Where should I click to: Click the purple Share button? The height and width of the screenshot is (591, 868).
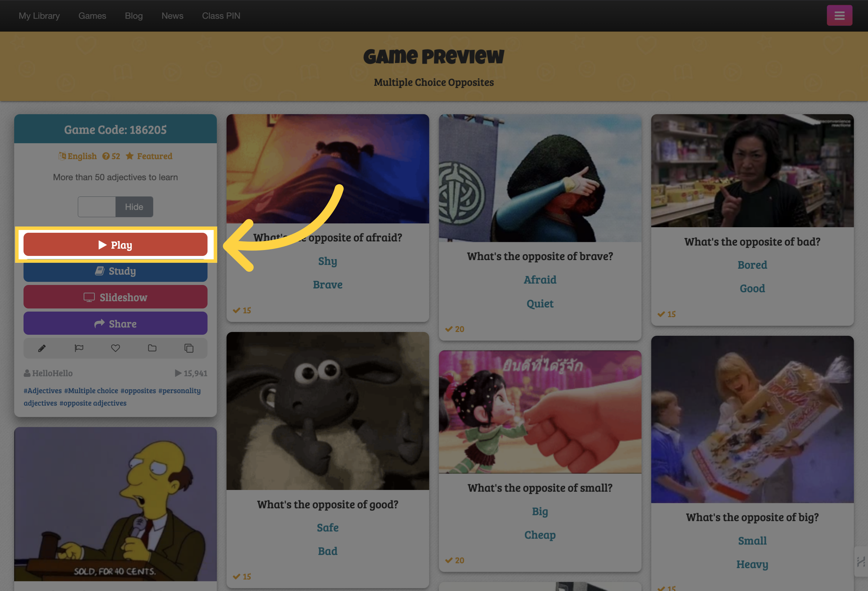click(x=116, y=324)
